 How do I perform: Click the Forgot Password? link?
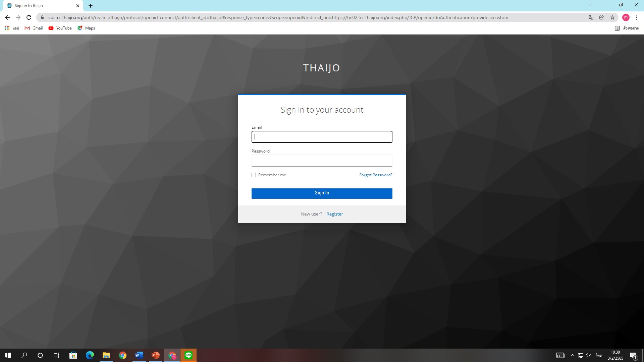pyautogui.click(x=376, y=175)
